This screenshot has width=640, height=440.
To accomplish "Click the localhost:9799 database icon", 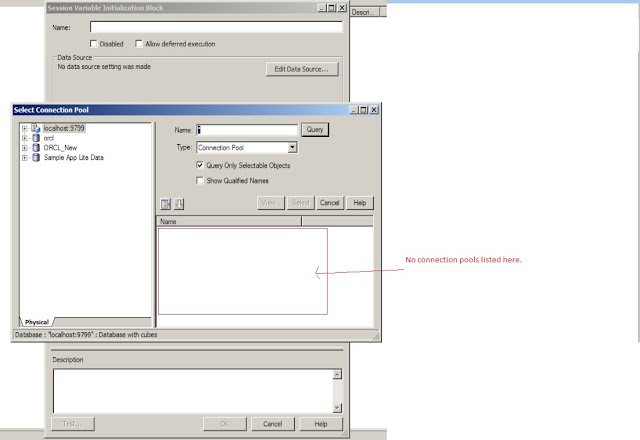I will coord(36,128).
